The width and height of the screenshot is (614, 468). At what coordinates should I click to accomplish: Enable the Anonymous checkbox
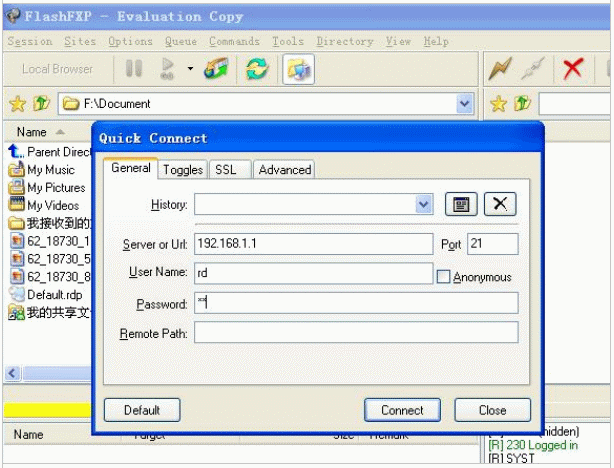point(443,277)
